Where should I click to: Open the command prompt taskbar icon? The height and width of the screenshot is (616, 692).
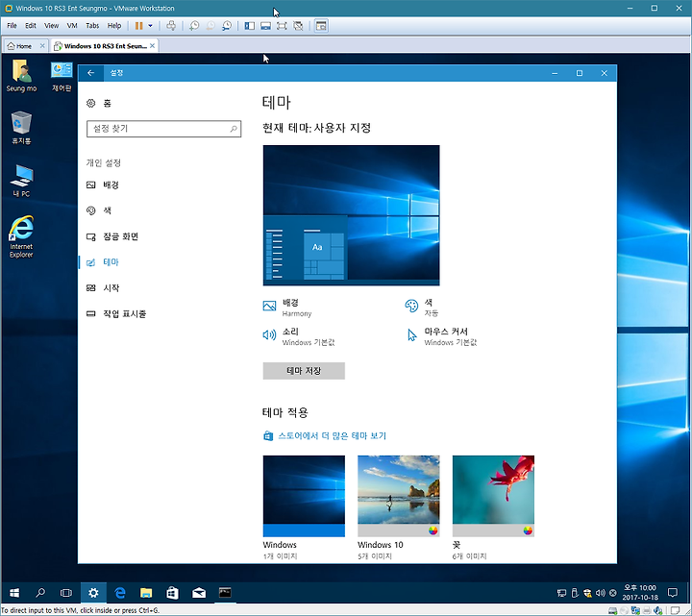pyautogui.click(x=225, y=593)
